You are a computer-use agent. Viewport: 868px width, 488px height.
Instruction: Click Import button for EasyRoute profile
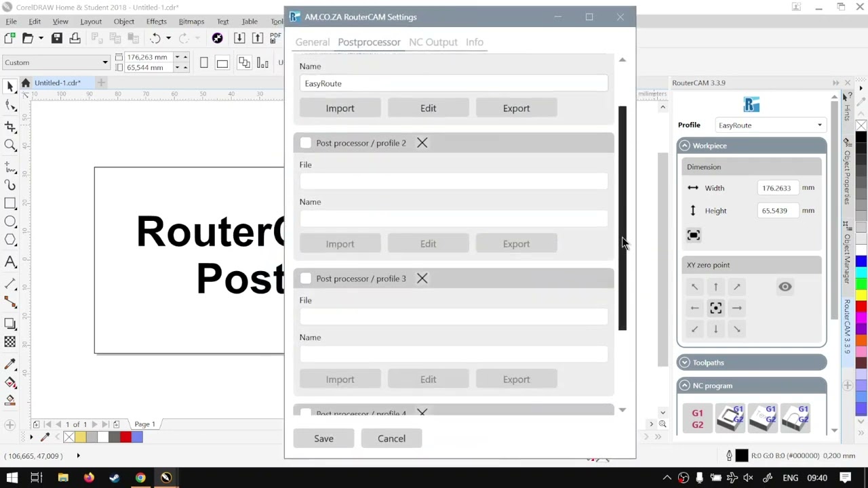click(x=340, y=108)
